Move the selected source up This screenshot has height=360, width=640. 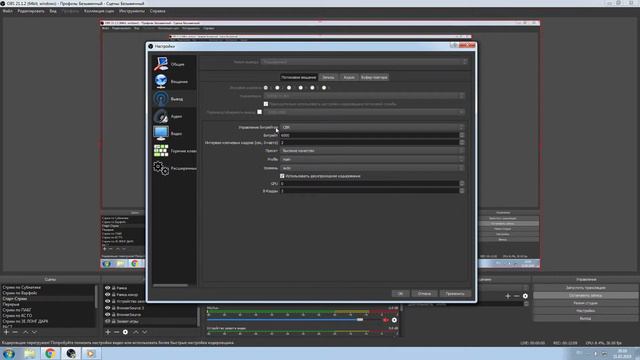(136, 332)
